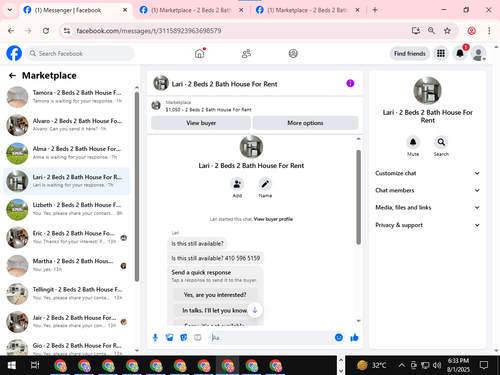Open the tab search dropdown arrow
Viewport: 500px width, 375px height.
(10, 10)
